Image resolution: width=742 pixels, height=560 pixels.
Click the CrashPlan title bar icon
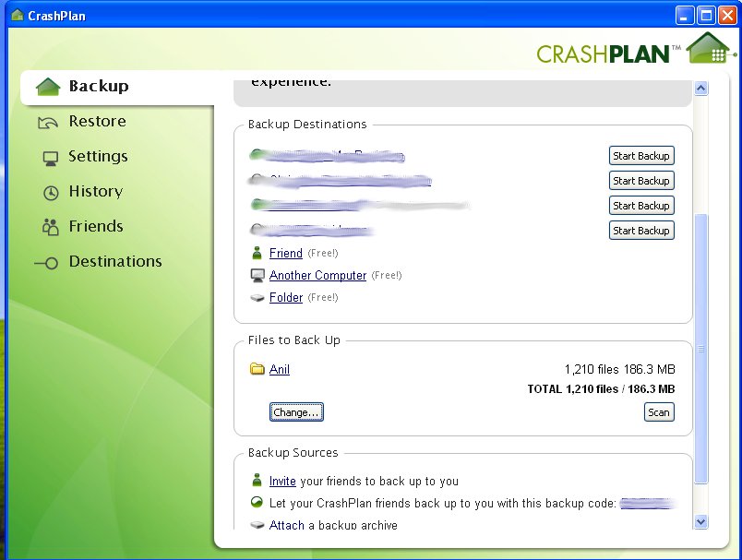click(18, 15)
